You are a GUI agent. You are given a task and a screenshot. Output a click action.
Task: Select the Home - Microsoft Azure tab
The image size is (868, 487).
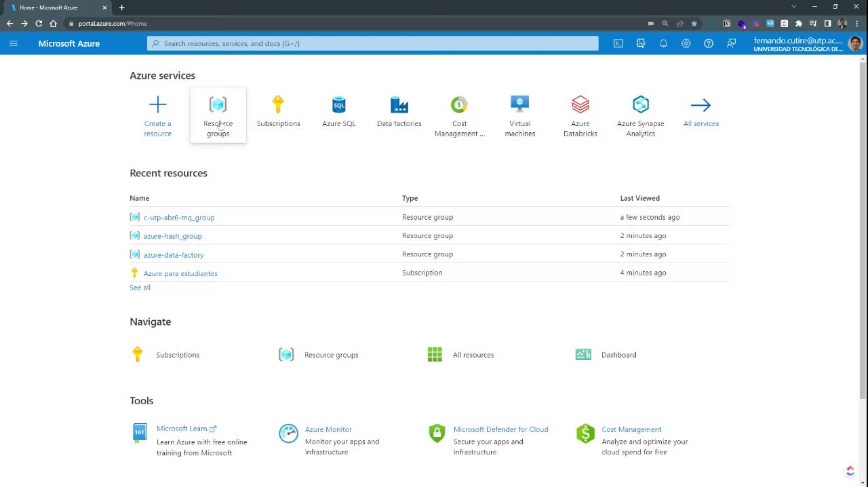tap(57, 7)
